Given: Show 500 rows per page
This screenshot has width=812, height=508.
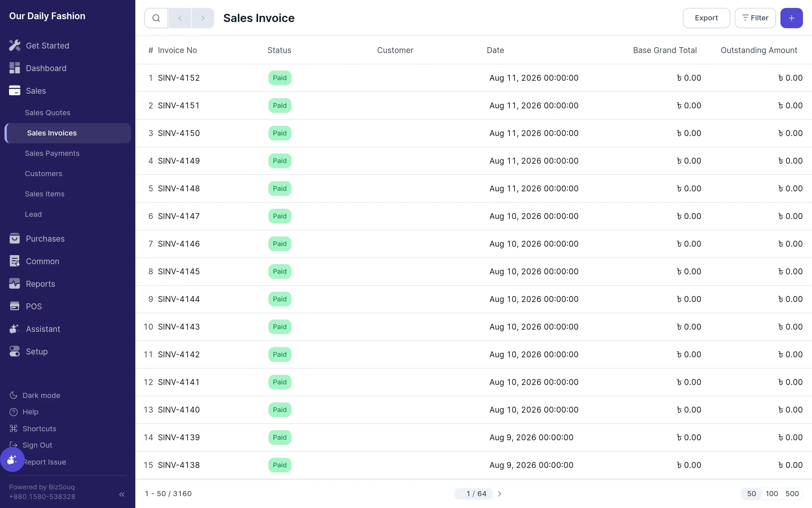Looking at the screenshot, I should (792, 494).
